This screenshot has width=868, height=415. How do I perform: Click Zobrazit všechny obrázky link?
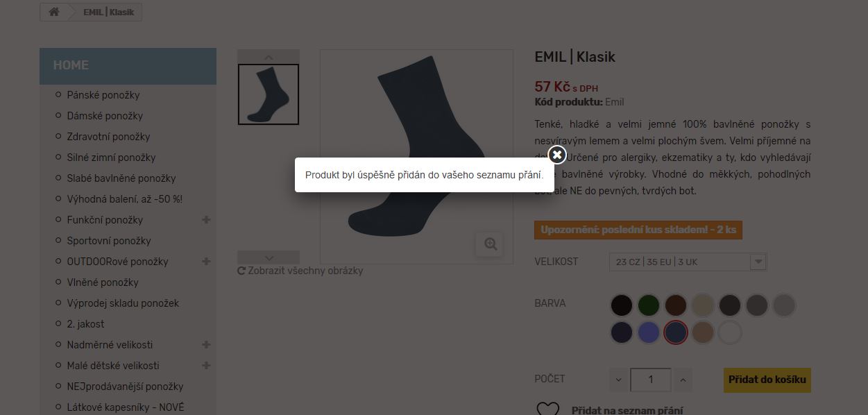click(x=300, y=271)
